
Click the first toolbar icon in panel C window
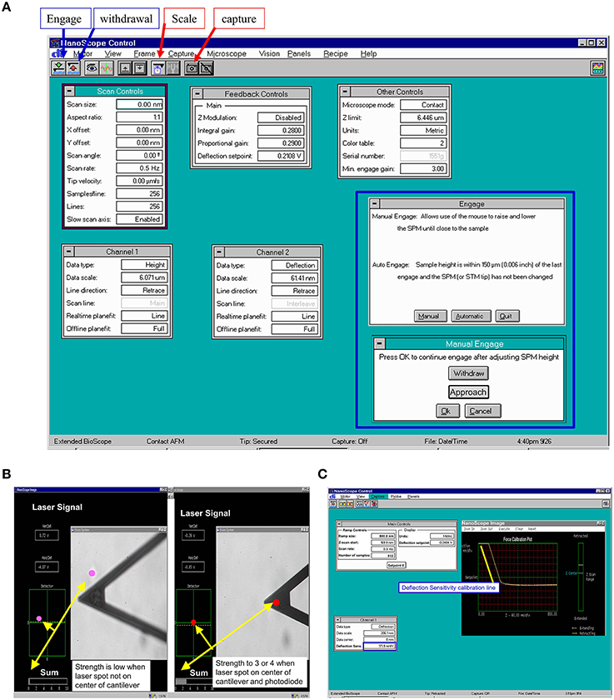pos(333,503)
